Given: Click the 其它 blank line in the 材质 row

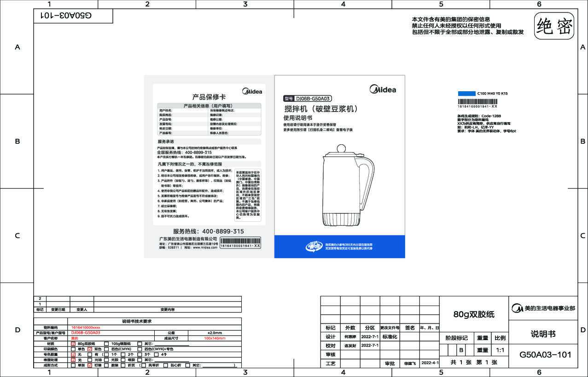Looking at the screenshot, I should (x=171, y=345).
